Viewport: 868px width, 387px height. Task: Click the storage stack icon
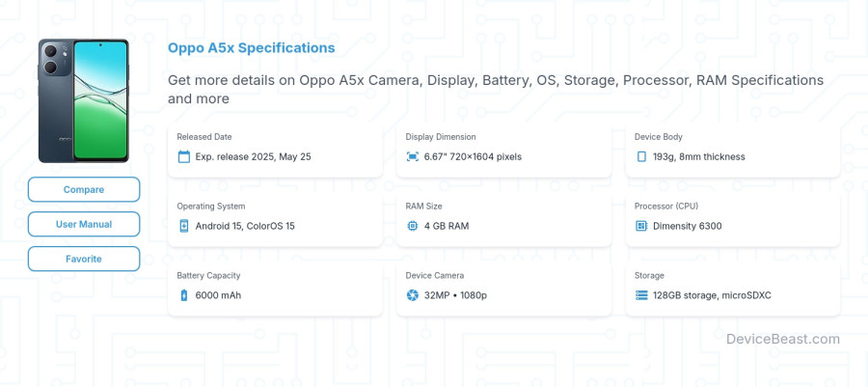(x=641, y=295)
